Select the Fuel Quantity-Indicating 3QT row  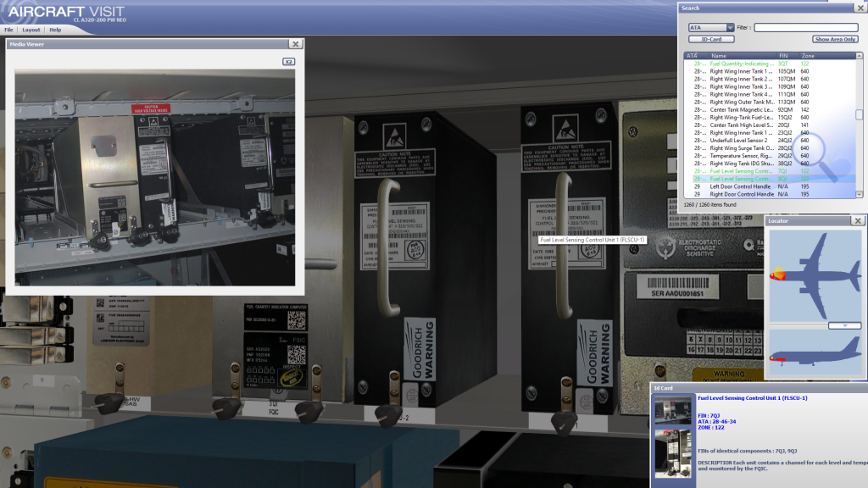pos(770,64)
